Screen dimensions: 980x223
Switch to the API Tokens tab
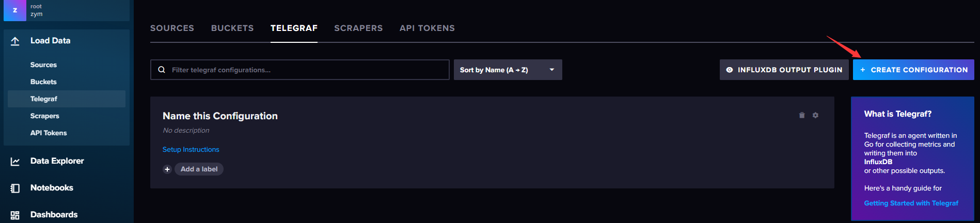(x=427, y=28)
